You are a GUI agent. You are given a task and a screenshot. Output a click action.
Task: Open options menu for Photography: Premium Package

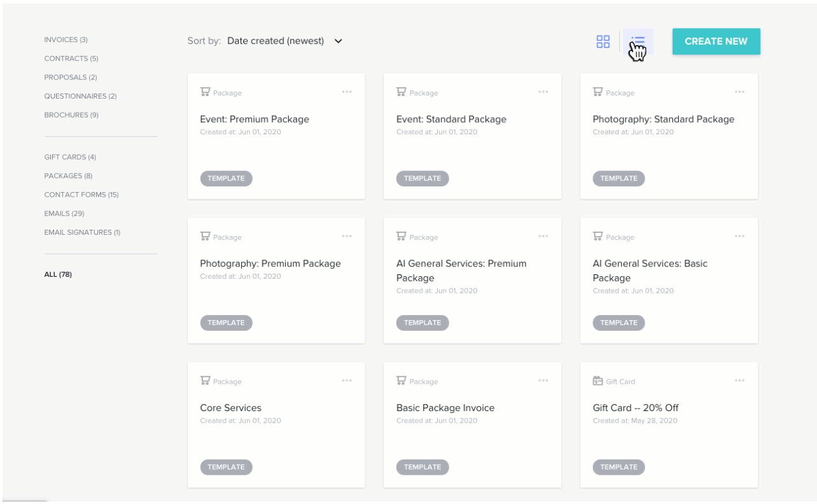pos(347,236)
